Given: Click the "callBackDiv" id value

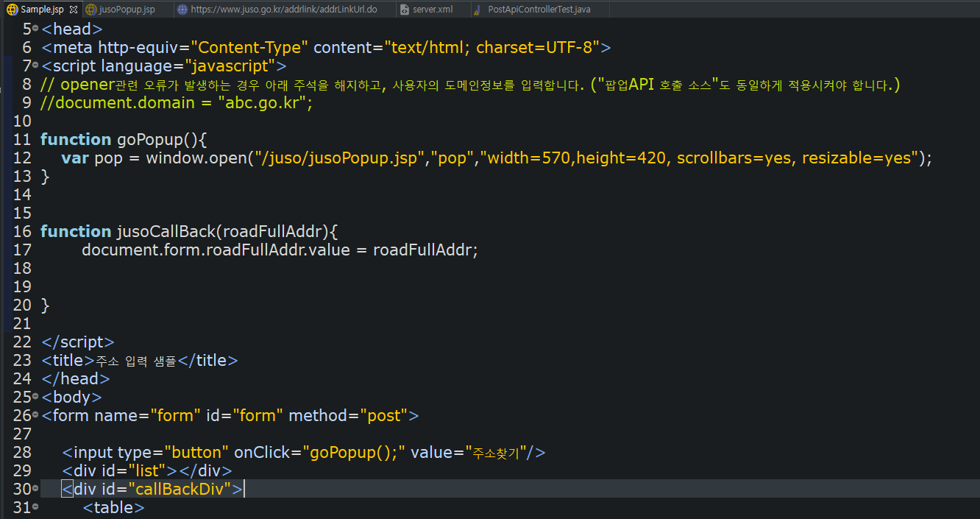Looking at the screenshot, I should (180, 490).
